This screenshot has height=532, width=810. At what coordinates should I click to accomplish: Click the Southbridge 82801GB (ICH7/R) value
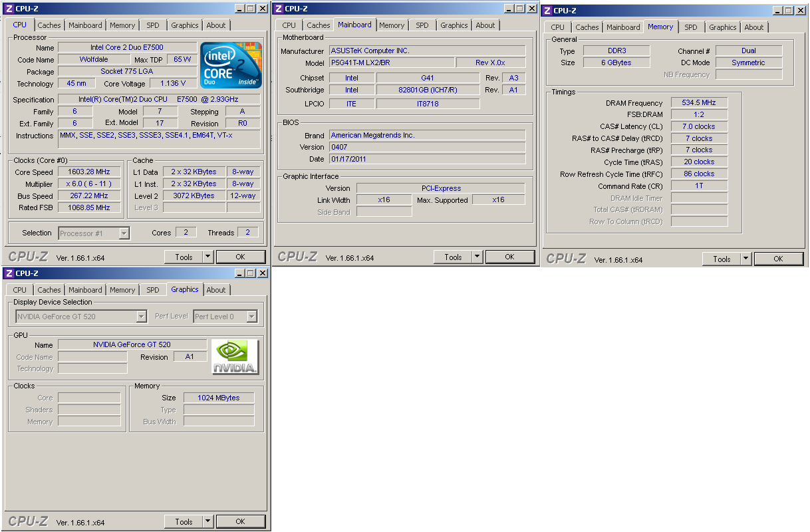coord(428,90)
